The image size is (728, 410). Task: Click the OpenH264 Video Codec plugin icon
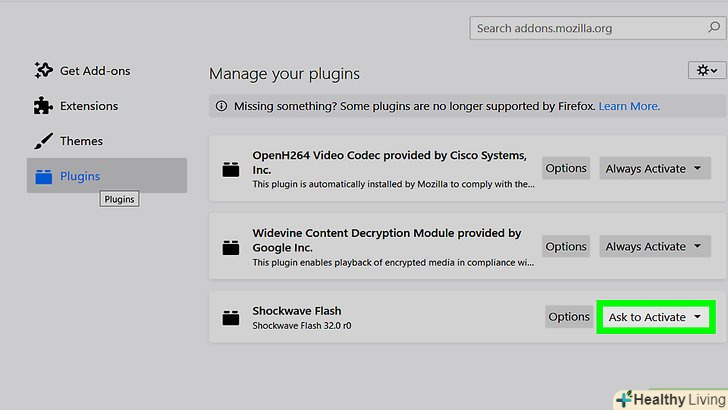[x=232, y=169]
